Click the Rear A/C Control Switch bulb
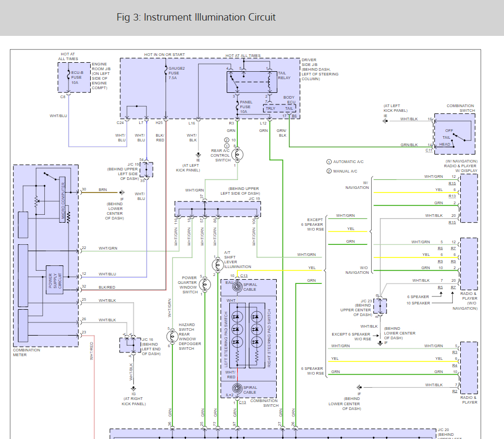This screenshot has width=504, height=439. pyautogui.click(x=237, y=155)
